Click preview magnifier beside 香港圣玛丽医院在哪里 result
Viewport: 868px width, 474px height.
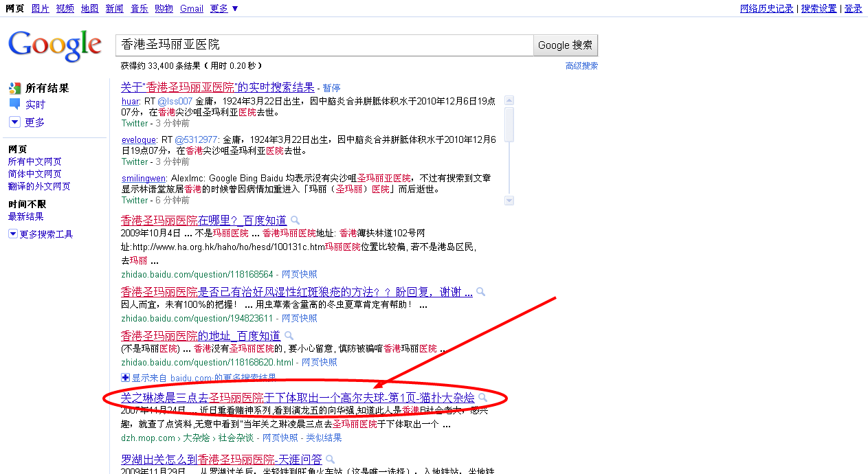(x=296, y=221)
